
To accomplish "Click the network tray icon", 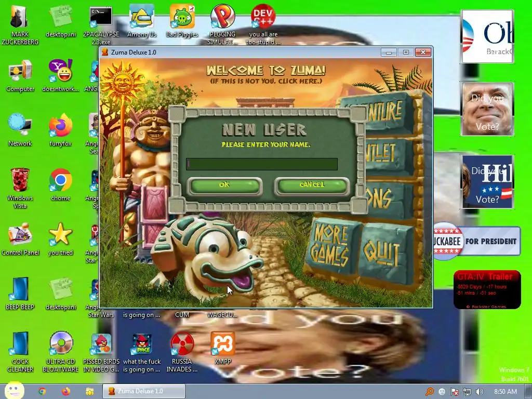I will 467,392.
